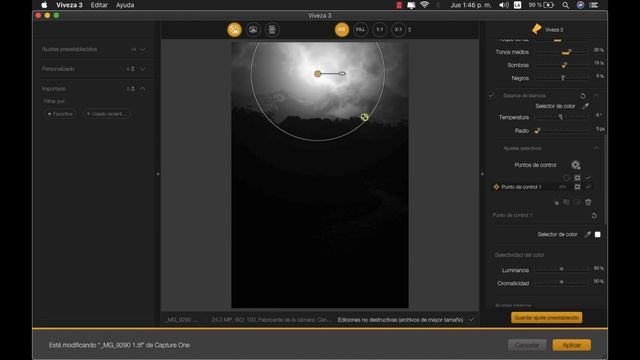Adjust the Luminancia slider
The height and width of the screenshot is (360, 640).
coord(562,269)
